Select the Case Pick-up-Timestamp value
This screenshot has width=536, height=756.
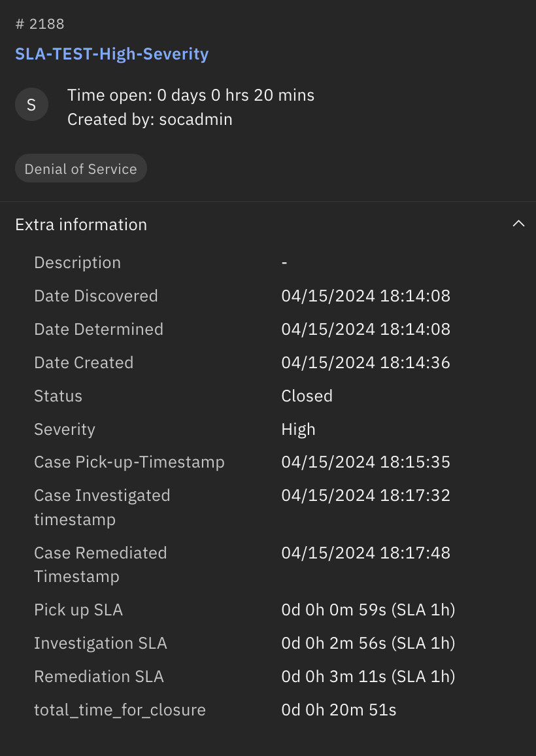point(366,462)
